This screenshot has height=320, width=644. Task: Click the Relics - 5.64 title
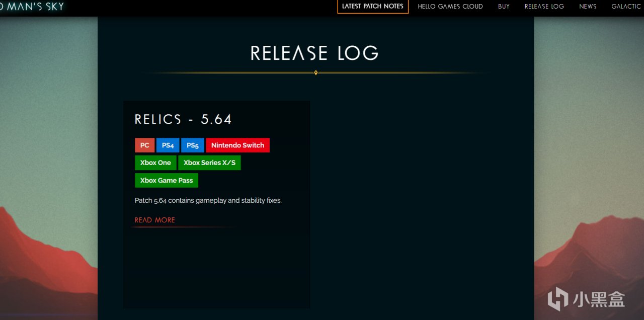coord(183,119)
